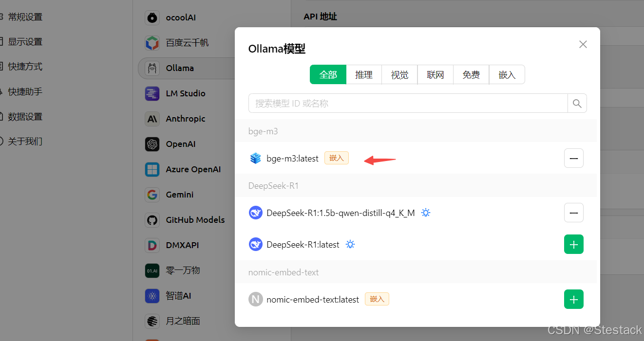Click the Anthropic provider icon
The height and width of the screenshot is (341, 644).
152,119
